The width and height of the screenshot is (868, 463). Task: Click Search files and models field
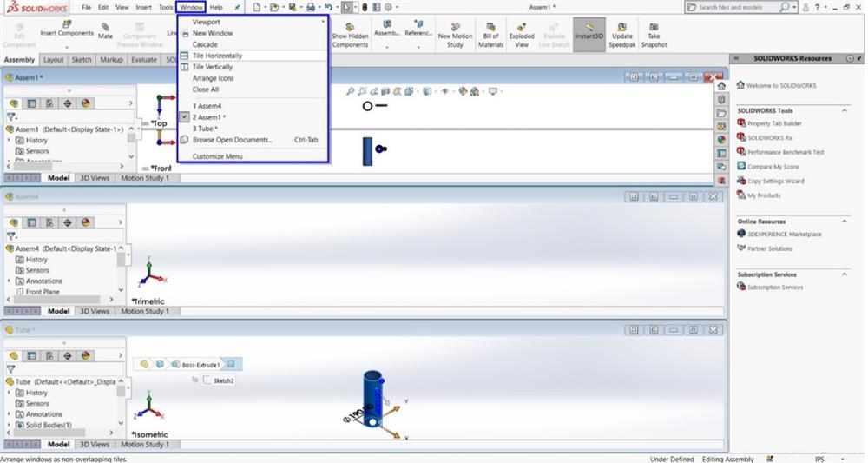pyautogui.click(x=732, y=7)
